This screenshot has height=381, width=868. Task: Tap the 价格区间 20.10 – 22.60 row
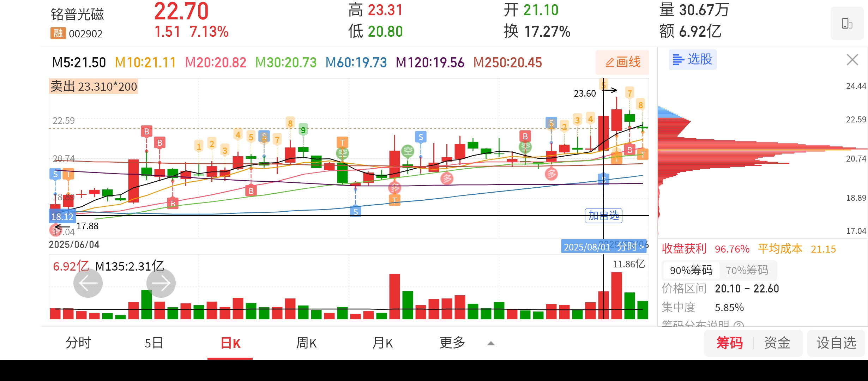[720, 289]
